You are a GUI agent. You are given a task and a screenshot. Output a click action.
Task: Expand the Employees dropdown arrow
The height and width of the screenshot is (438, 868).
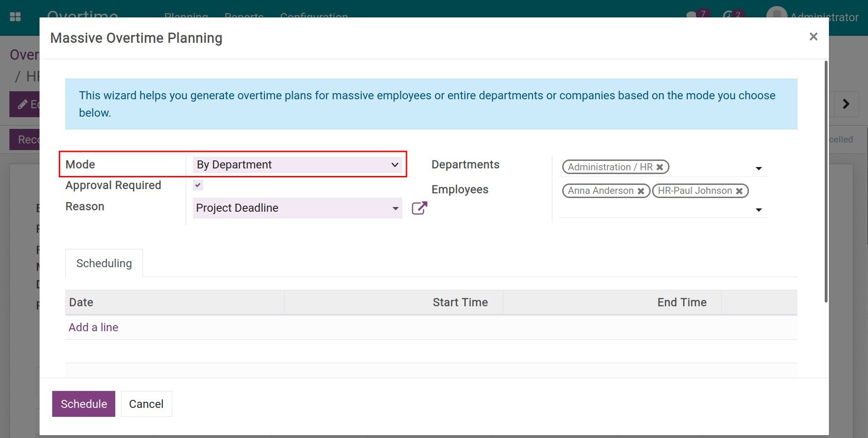[758, 210]
